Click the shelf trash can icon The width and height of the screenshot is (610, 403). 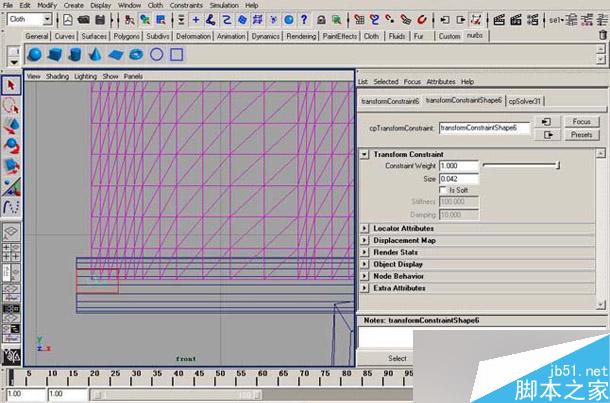(603, 35)
